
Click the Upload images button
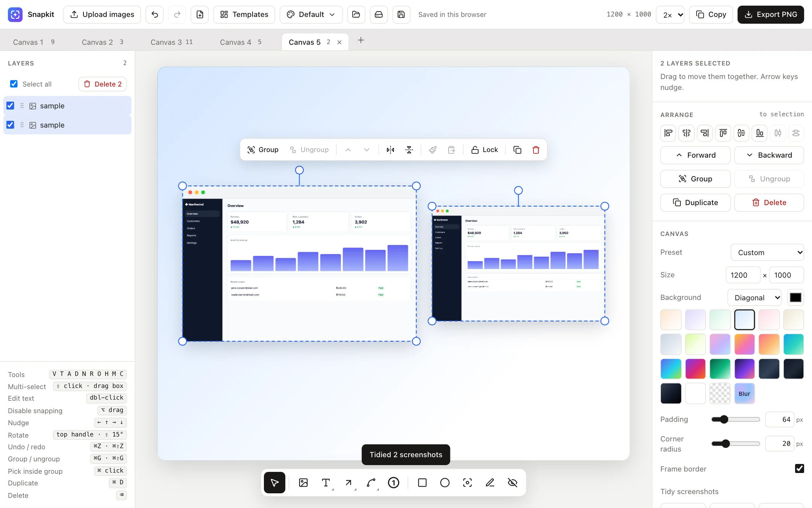(102, 14)
